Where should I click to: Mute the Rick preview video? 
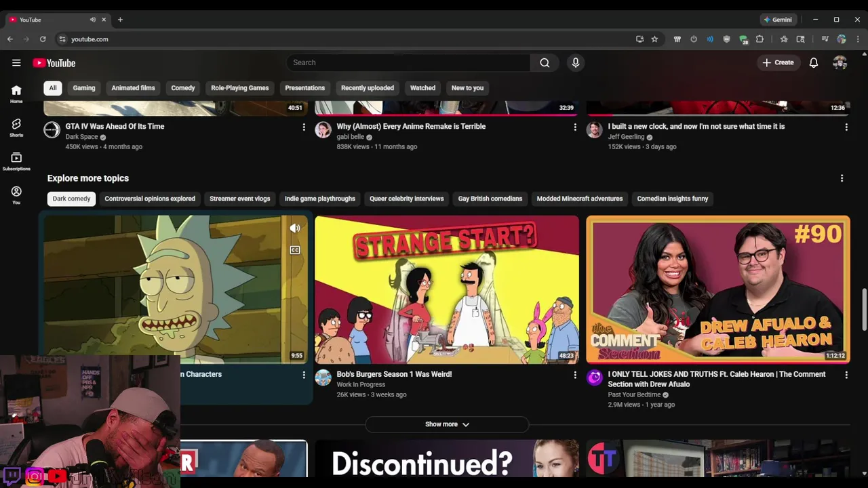tap(295, 228)
